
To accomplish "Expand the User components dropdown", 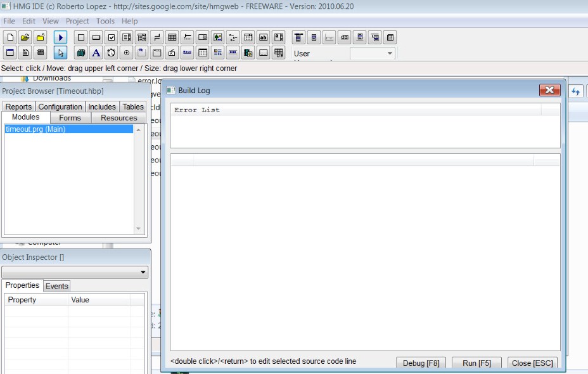I will pyautogui.click(x=390, y=54).
